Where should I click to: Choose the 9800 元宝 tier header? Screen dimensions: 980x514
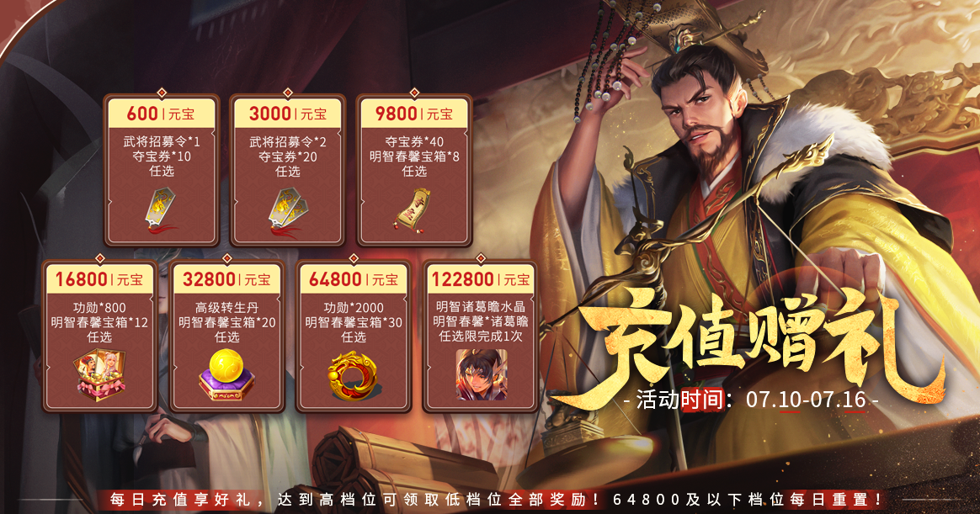click(413, 114)
